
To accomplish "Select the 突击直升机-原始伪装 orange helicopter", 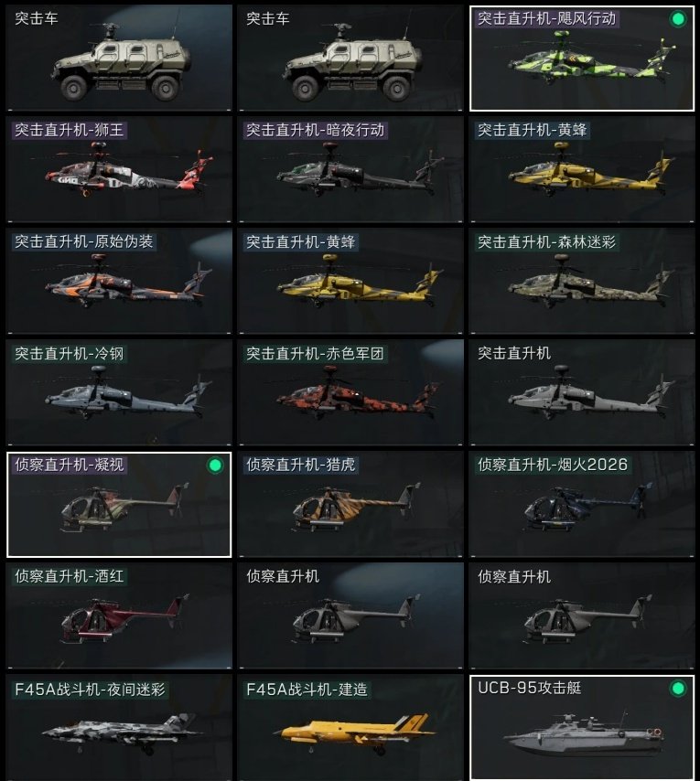I will [x=119, y=281].
